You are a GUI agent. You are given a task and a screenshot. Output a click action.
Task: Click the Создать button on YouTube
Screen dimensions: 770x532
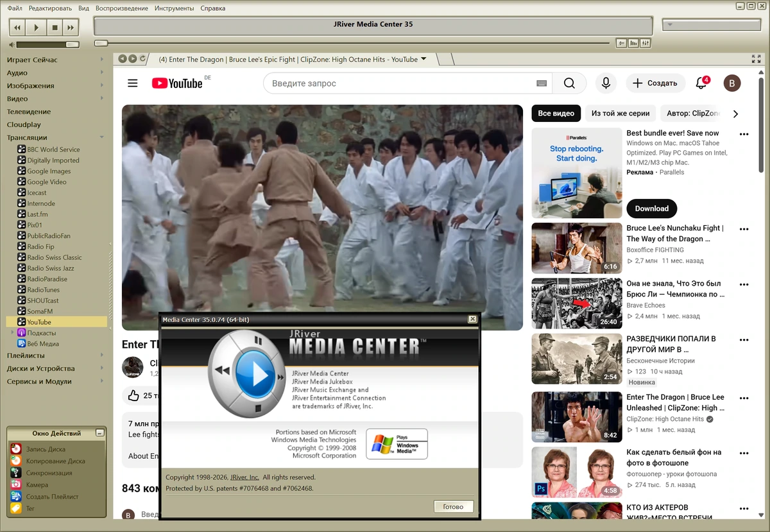point(655,83)
